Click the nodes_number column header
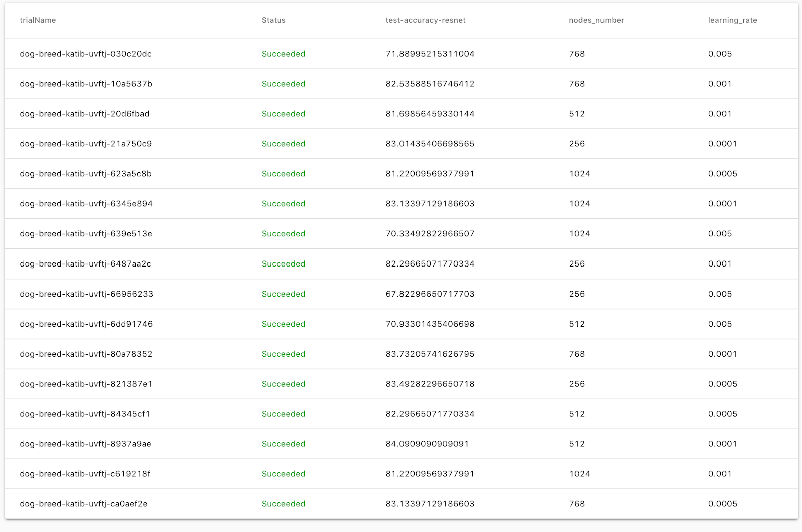This screenshot has height=532, width=802. pyautogui.click(x=596, y=20)
